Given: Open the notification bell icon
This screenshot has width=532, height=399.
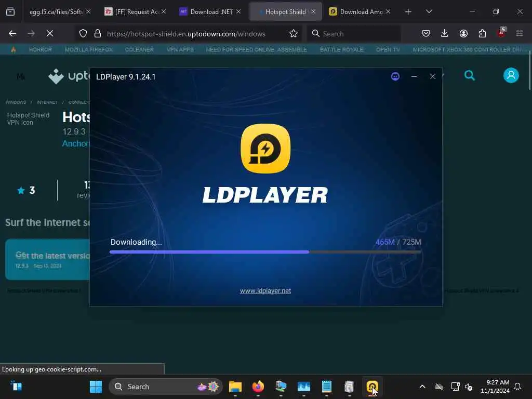Looking at the screenshot, I should 518,387.
